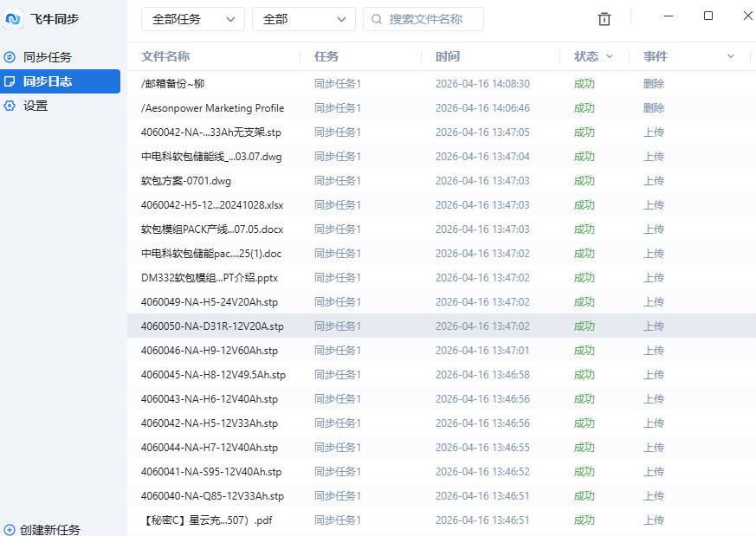
Task: Click timestamp 2026-04-16 14:06:46
Action: pyautogui.click(x=482, y=108)
